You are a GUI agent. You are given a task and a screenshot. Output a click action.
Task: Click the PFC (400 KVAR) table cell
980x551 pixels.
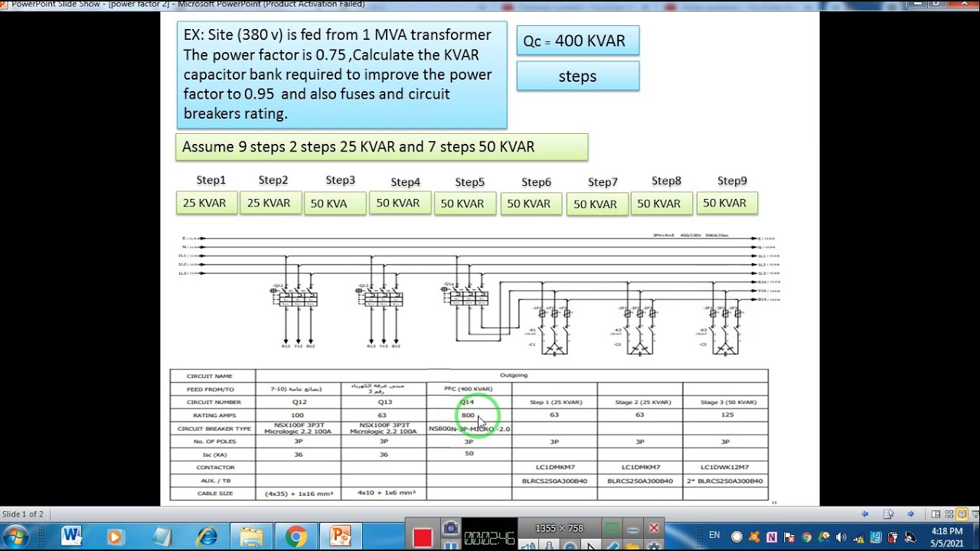[469, 389]
